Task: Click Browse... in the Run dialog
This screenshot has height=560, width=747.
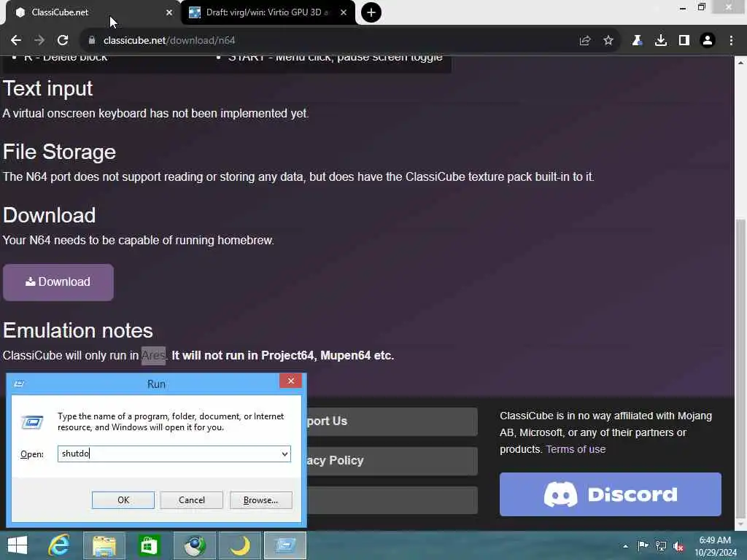Action: [x=260, y=500]
